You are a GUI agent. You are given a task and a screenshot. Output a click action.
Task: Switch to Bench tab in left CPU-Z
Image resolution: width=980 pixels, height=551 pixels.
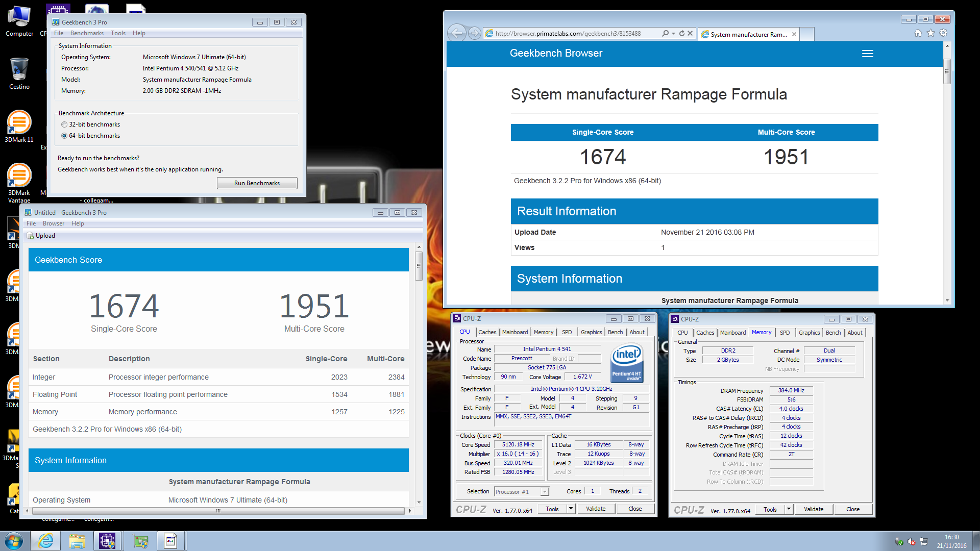pyautogui.click(x=615, y=332)
